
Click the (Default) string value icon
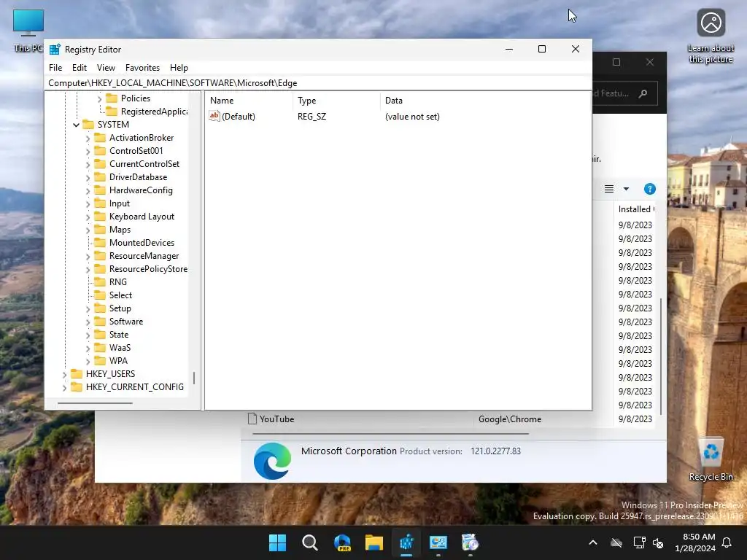click(214, 116)
